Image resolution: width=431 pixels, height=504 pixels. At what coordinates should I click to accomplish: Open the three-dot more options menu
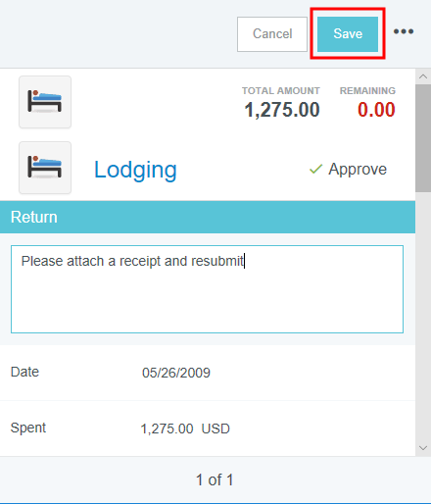tap(404, 31)
